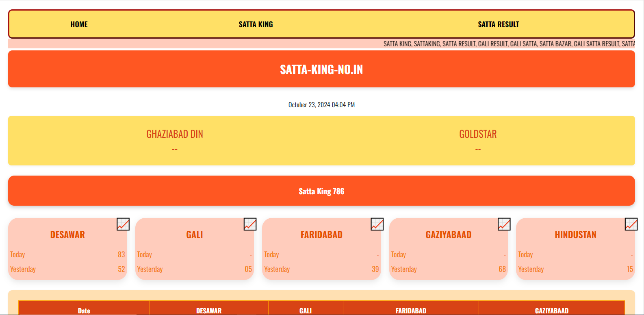Open the GAZIYABAAD chart icon
Viewport: 644px width, 315px height.
504,224
